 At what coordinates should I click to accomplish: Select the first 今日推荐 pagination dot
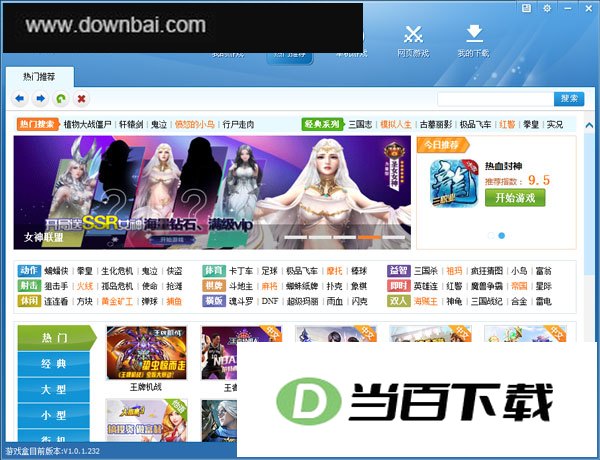491,236
